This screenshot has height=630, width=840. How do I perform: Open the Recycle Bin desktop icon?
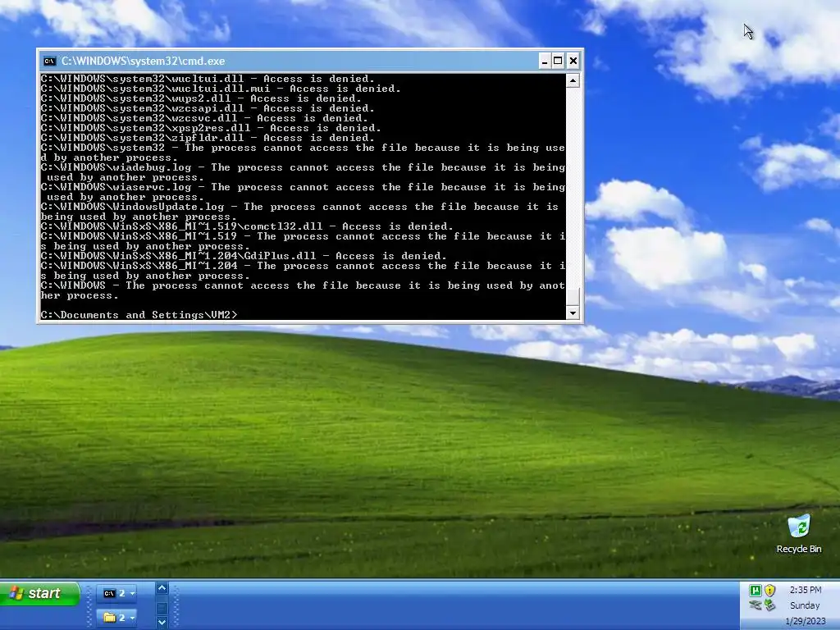(x=799, y=533)
